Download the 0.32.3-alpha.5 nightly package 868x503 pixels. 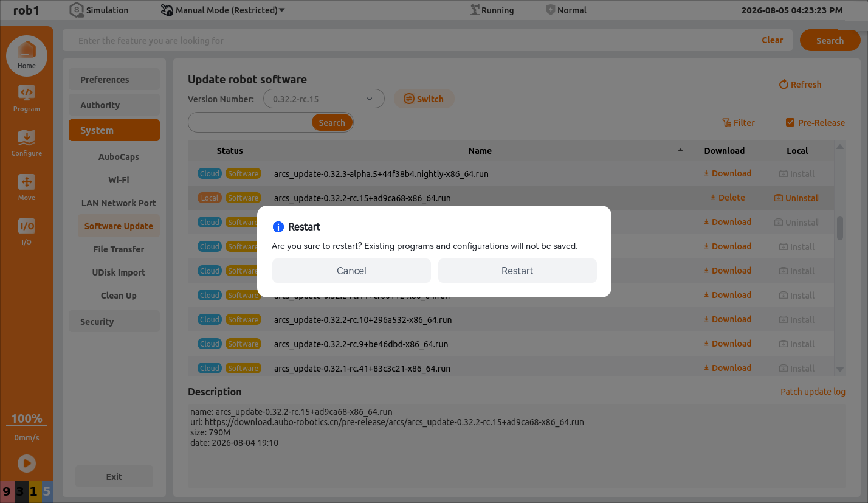[x=728, y=173]
